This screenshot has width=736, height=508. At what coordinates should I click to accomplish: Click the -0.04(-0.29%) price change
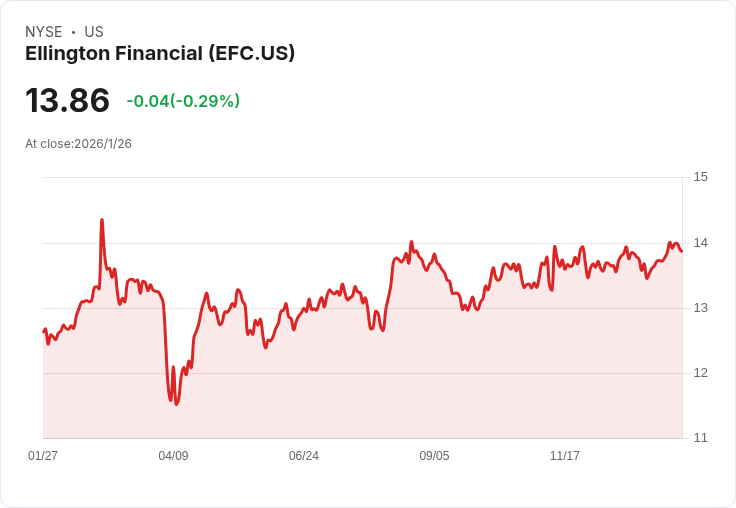pos(183,101)
